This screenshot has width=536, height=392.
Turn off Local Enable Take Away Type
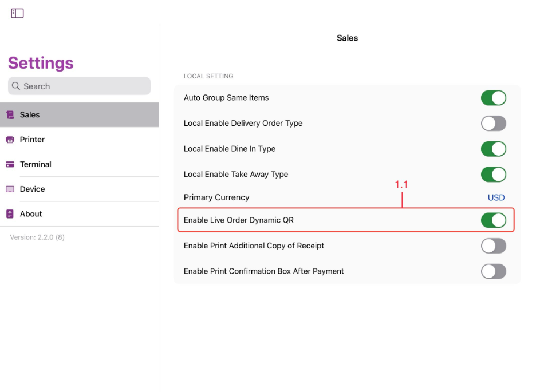[x=493, y=175]
